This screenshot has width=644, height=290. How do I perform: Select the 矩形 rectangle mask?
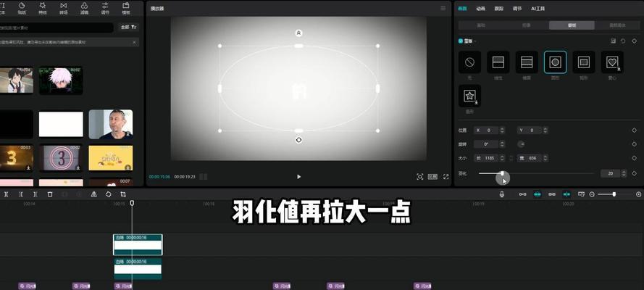point(584,62)
